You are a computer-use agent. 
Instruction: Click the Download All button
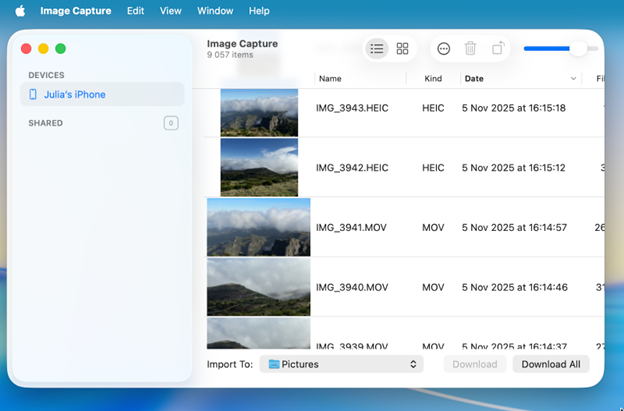pyautogui.click(x=550, y=365)
